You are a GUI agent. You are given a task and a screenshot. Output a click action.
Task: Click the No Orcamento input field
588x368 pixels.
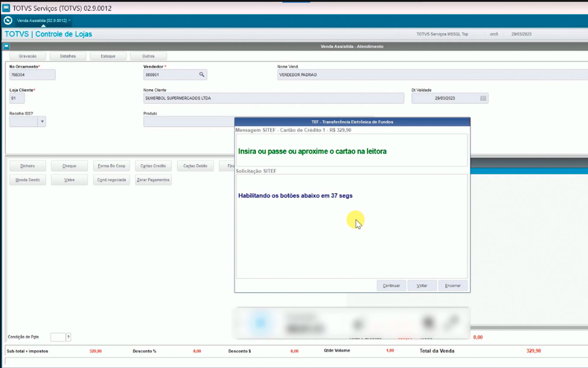click(x=32, y=75)
